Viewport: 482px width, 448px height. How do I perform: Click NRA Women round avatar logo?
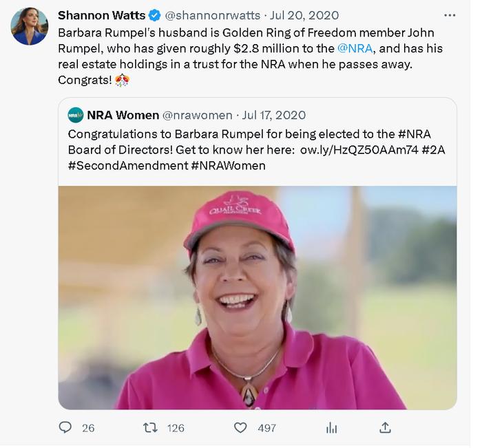(76, 115)
